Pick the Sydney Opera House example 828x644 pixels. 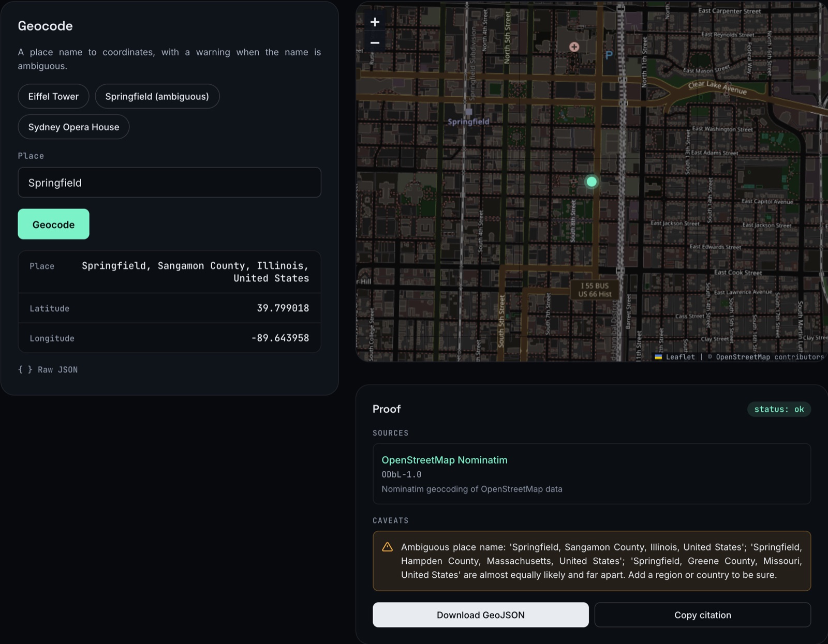coord(73,127)
